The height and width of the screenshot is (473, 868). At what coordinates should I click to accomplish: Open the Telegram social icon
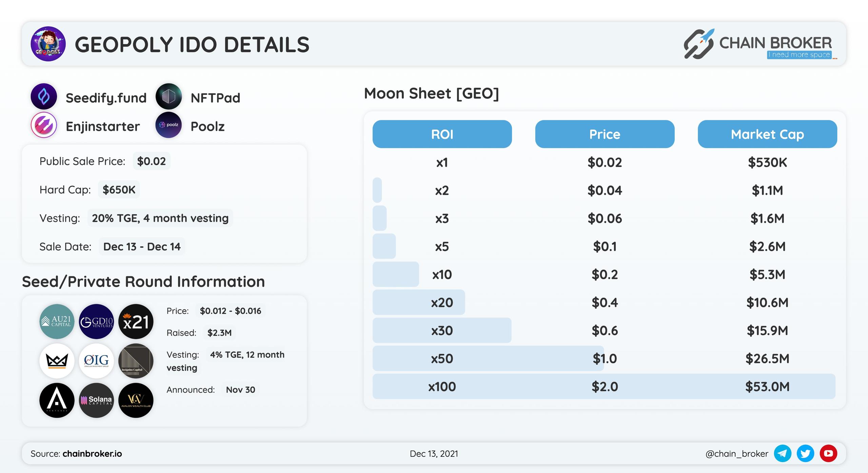(x=783, y=453)
